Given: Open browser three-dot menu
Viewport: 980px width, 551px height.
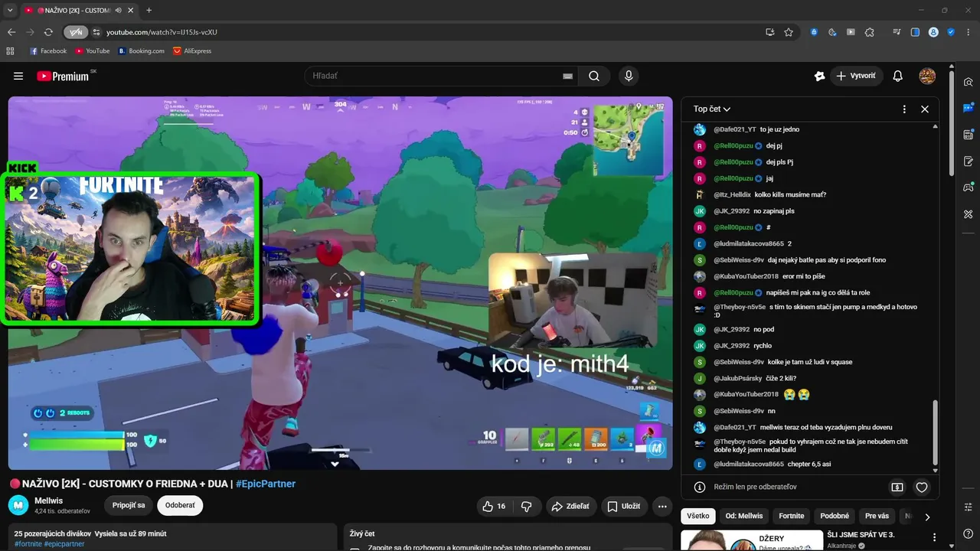Looking at the screenshot, I should pyautogui.click(x=969, y=32).
